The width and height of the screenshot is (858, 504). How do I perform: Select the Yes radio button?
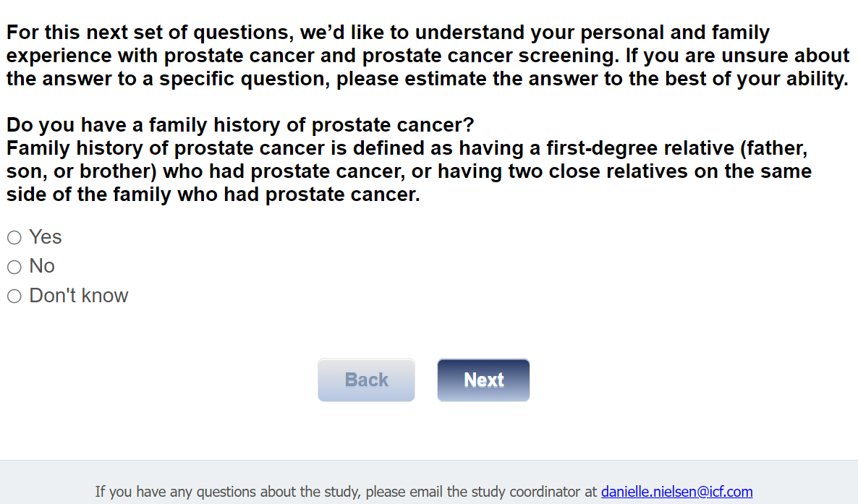click(14, 238)
